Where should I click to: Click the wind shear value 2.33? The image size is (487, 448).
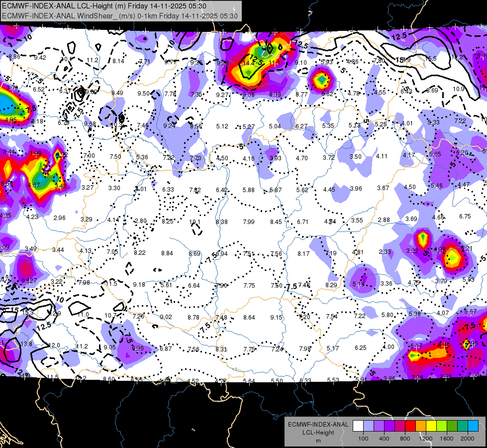tap(385, 251)
